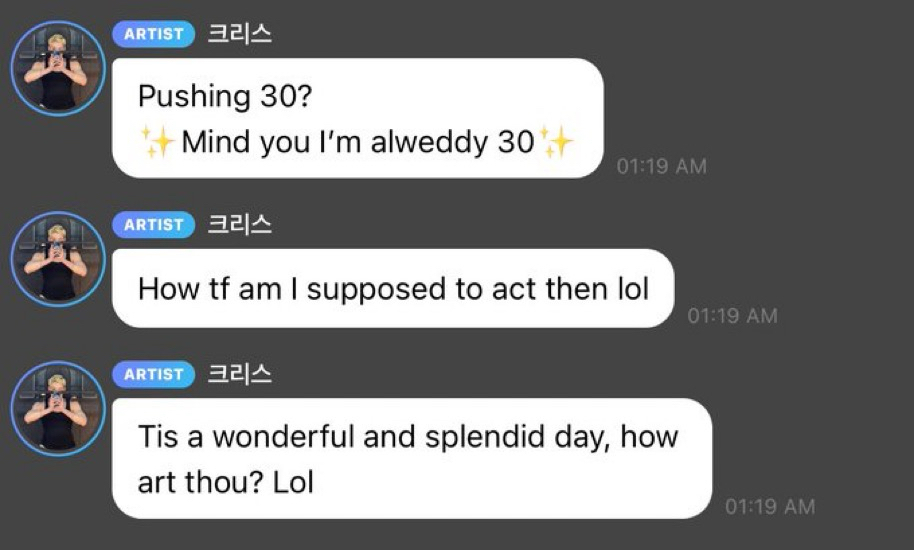Click the timestamp beside the "art thou? Lol" bubble

tap(770, 507)
